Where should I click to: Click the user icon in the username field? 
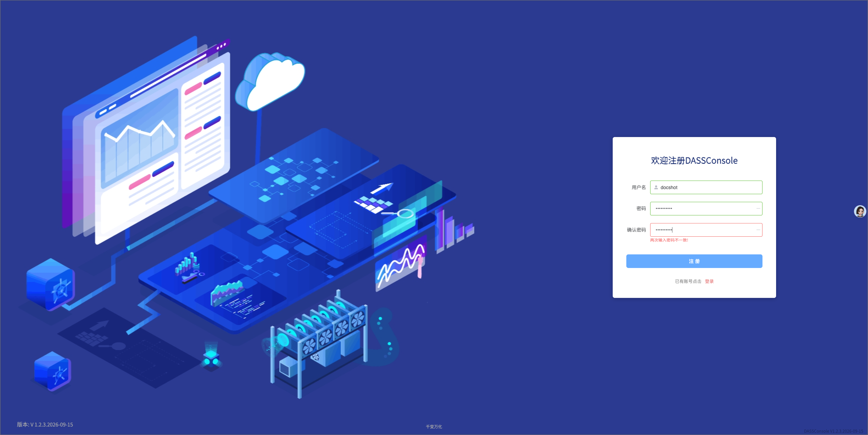[x=656, y=187]
